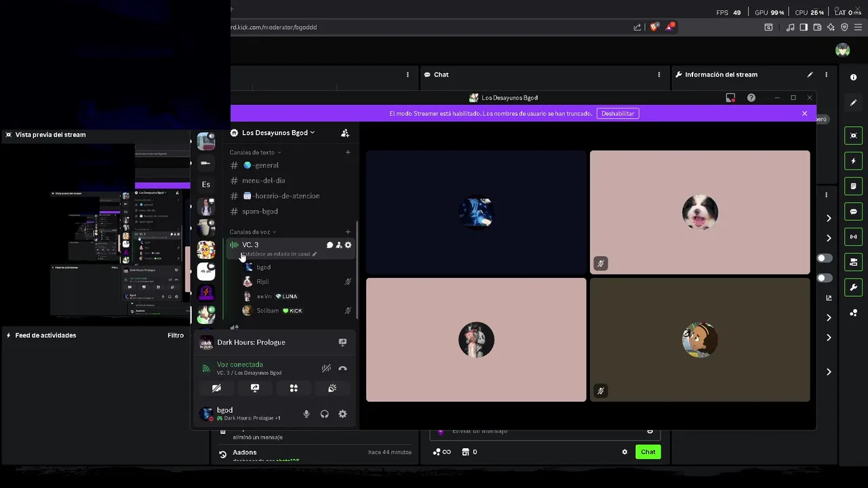Open the Leo AI sparkle icon

pyautogui.click(x=831, y=27)
